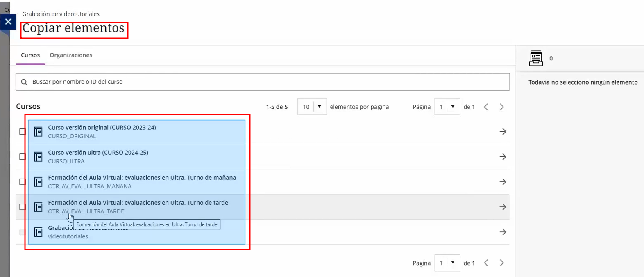Tick the Turno de mañana course checkbox
Viewport: 644px width, 277px height.
pos(23,182)
